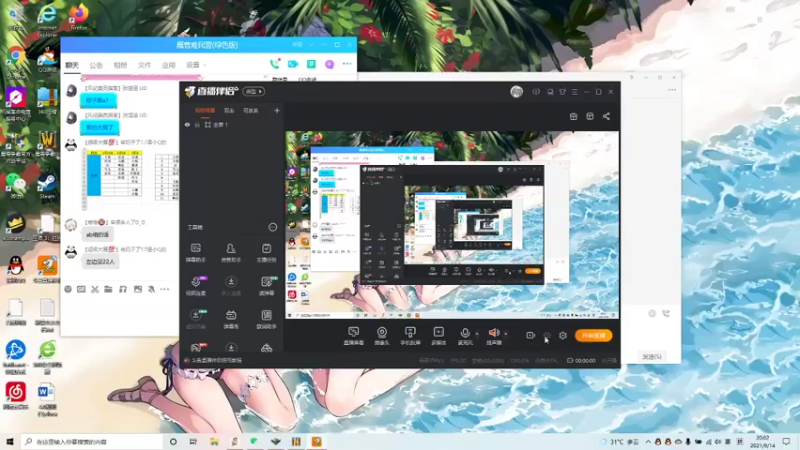Add a camera (摄像头) source
The image size is (800, 450).
[382, 336]
